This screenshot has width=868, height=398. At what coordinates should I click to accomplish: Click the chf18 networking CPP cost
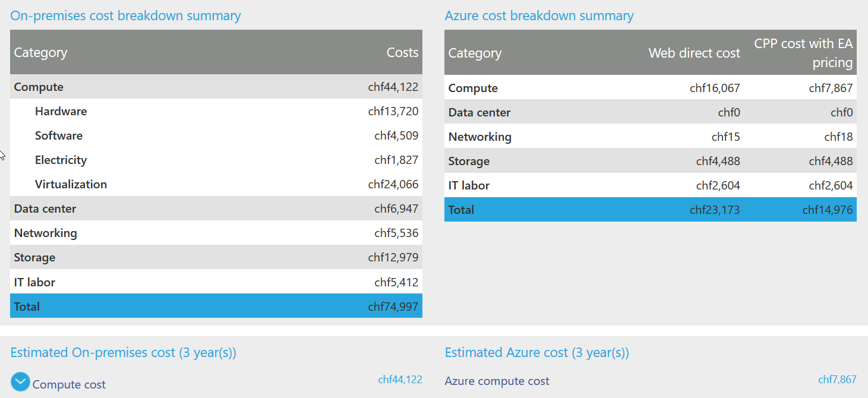[838, 137]
